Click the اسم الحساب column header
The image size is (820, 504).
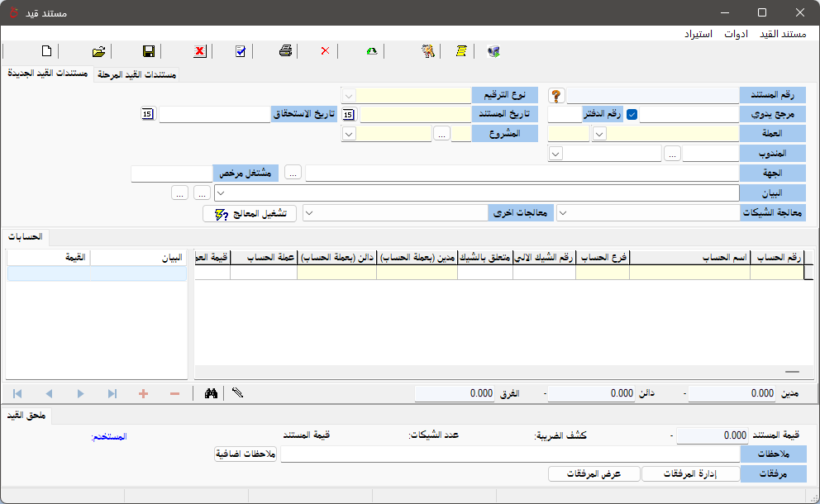[689, 257]
